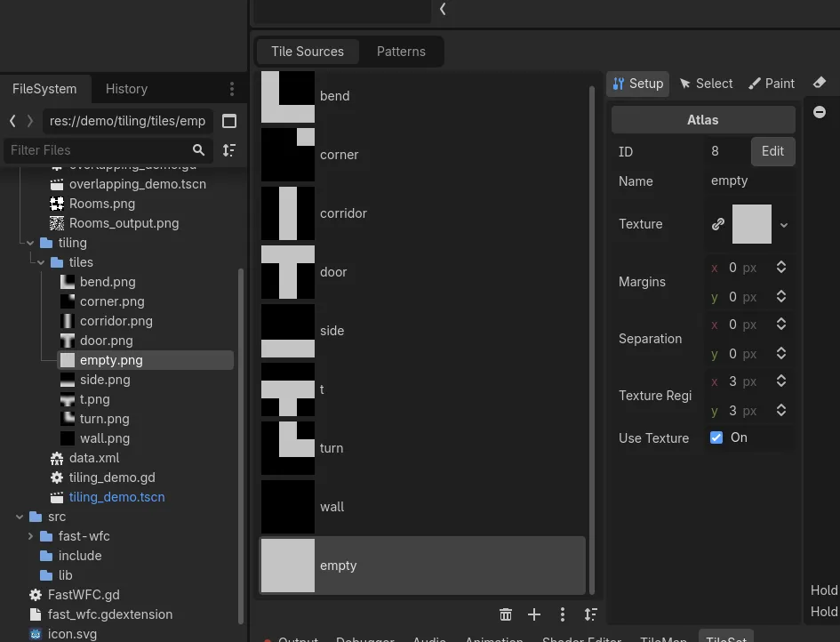Screen dimensions: 840x642
Task: Open tile sources extra options menu
Action: pos(563,614)
